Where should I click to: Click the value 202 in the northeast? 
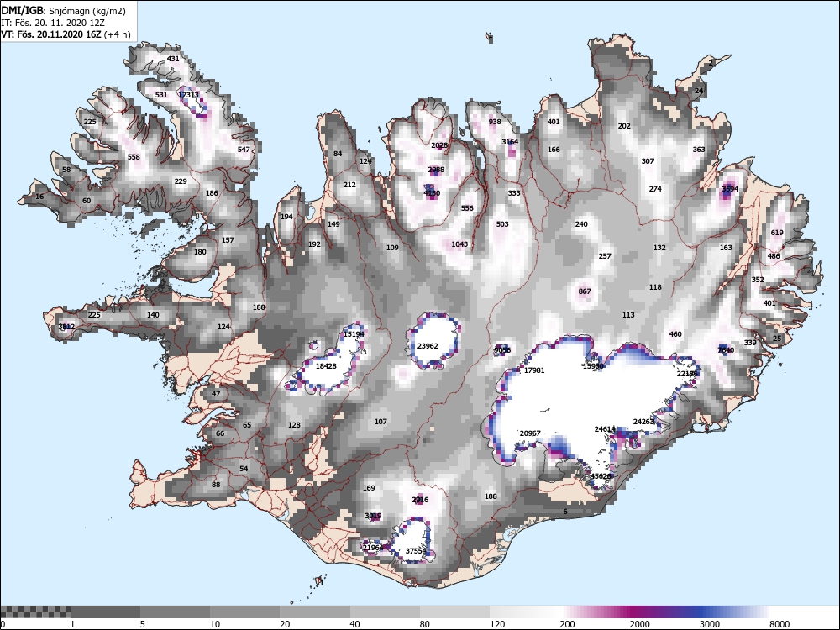point(624,126)
